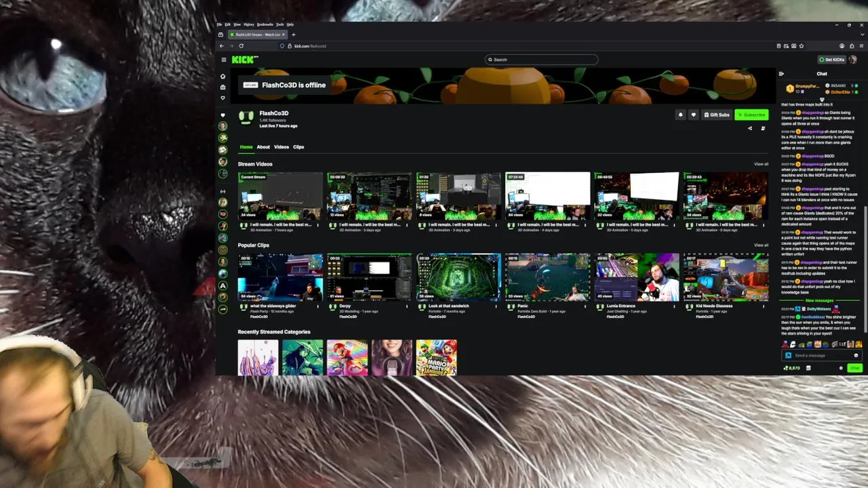Open Following via sidebar heart outline icon
This screenshot has height=488, width=868.
[x=223, y=98]
